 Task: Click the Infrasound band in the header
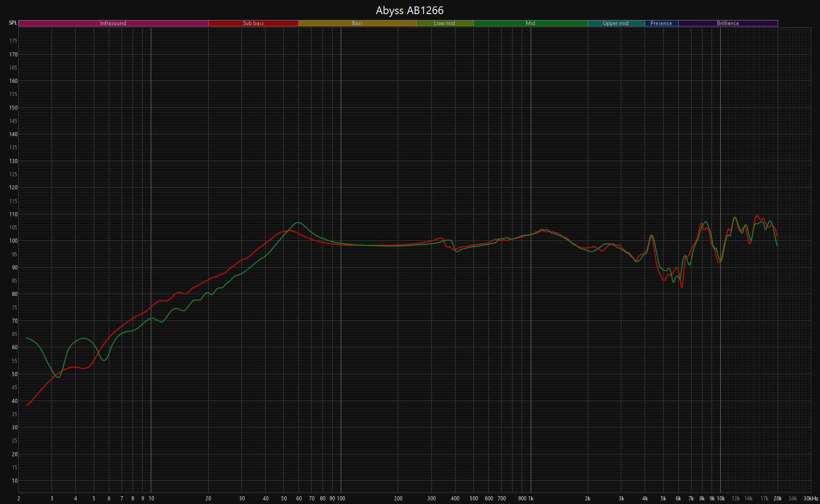[x=113, y=23]
